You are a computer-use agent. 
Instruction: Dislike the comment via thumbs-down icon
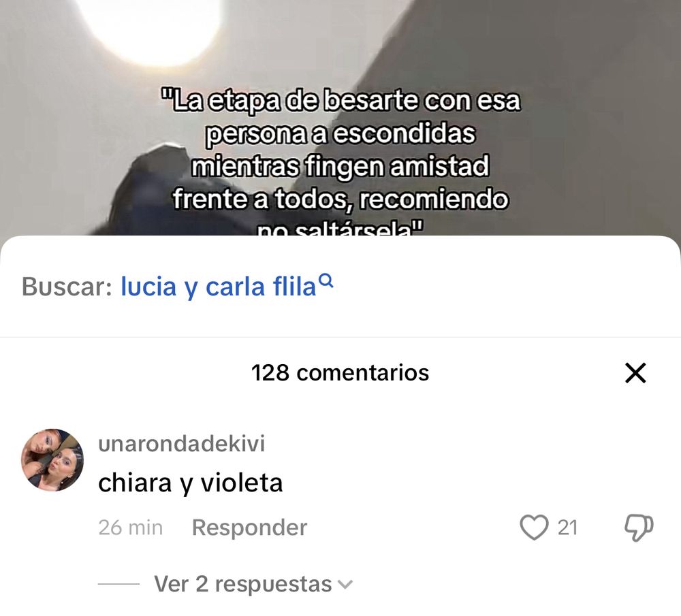tap(639, 528)
